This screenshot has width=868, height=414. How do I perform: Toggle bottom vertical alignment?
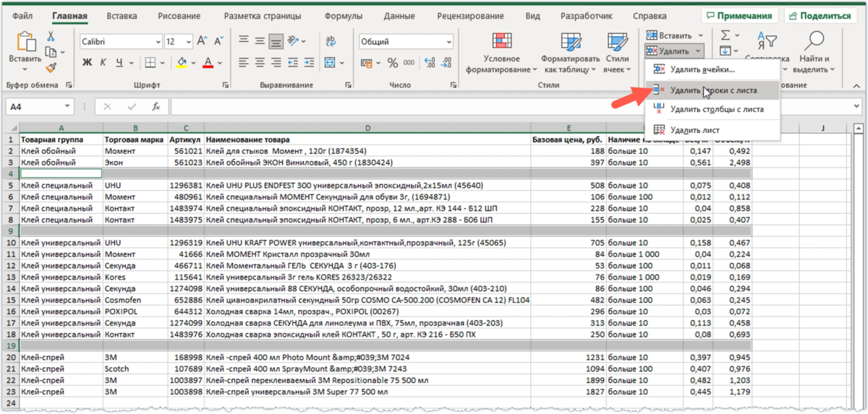276,41
